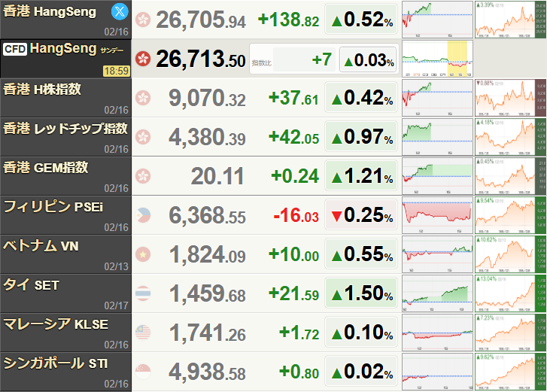This screenshot has height=392, width=547.
Task: Click the Philippines flag icon in PSEi row
Action: tap(143, 215)
